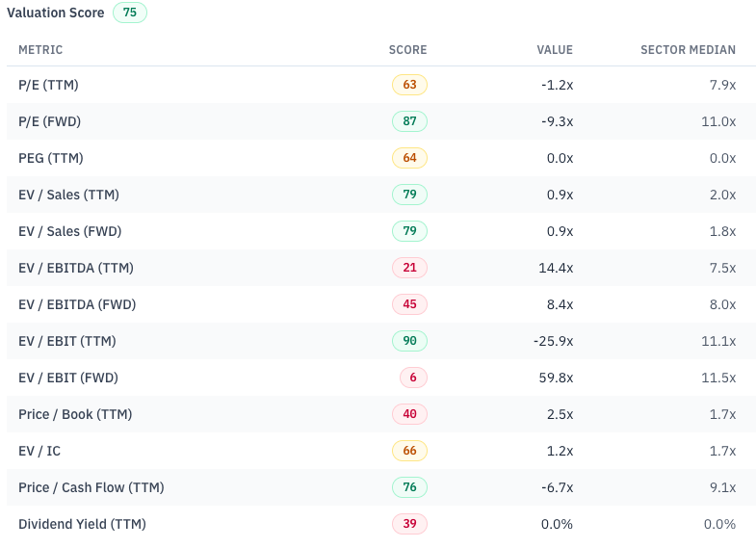Select the Price / Book (TTM) metric label
The width and height of the screenshot is (756, 548).
tap(75, 414)
